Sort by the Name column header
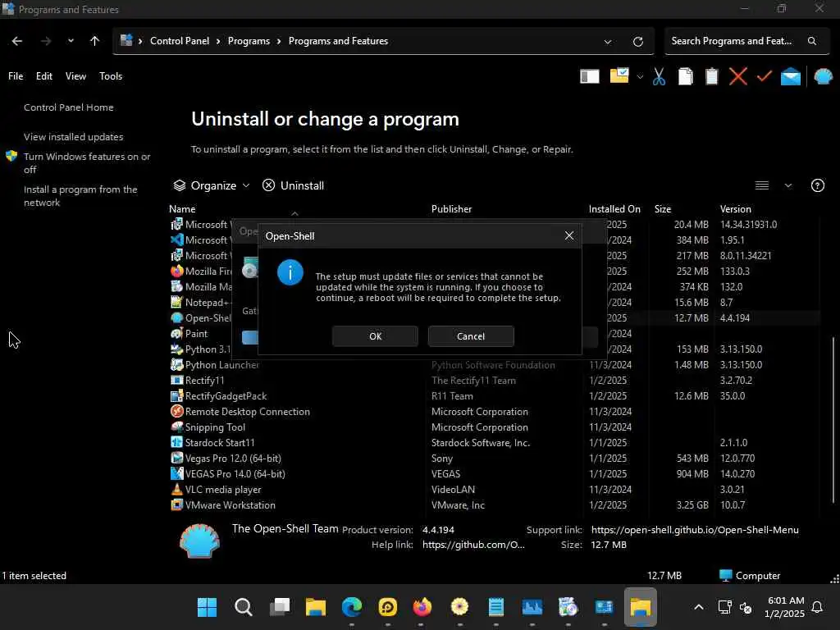 tap(182, 209)
